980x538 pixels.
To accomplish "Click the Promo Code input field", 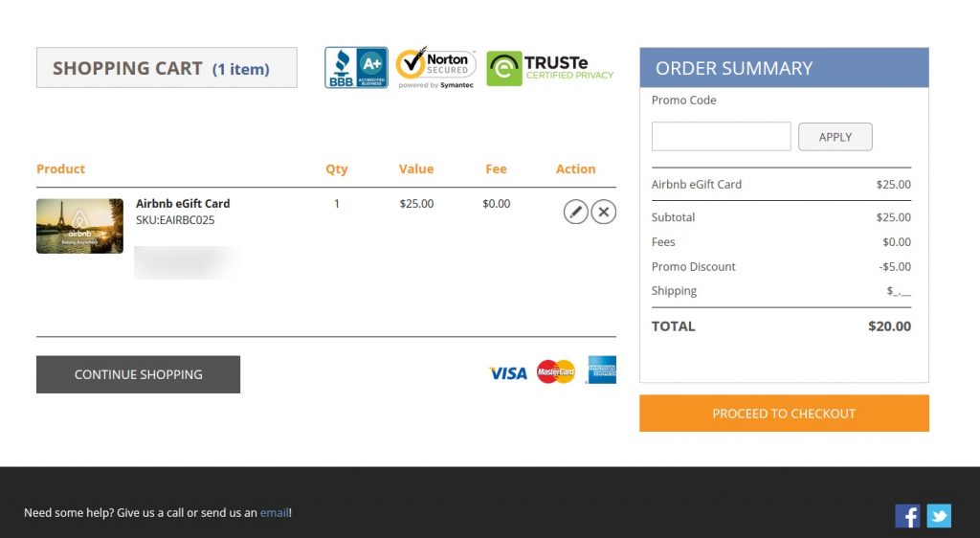I will 721,137.
